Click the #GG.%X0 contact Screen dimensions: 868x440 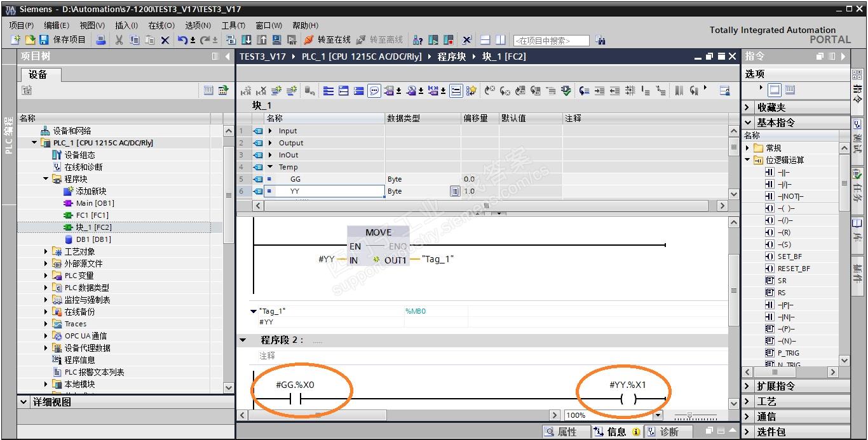(295, 399)
